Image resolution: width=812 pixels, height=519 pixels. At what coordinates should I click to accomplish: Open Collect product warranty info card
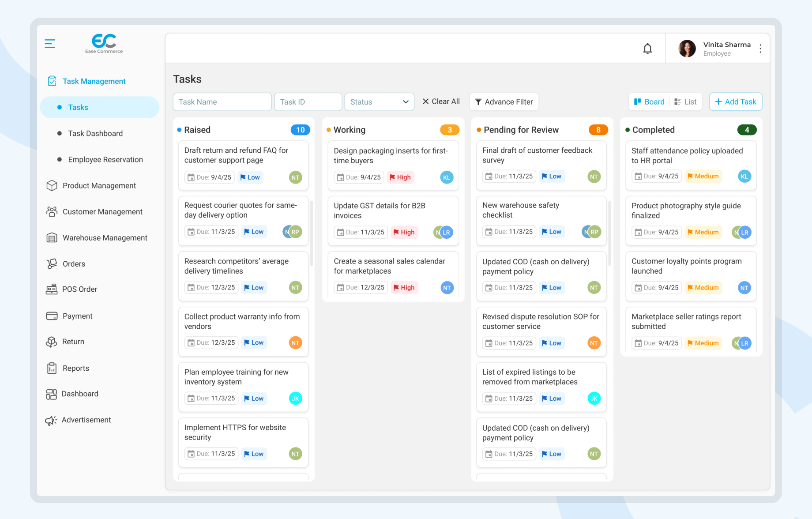pyautogui.click(x=243, y=331)
